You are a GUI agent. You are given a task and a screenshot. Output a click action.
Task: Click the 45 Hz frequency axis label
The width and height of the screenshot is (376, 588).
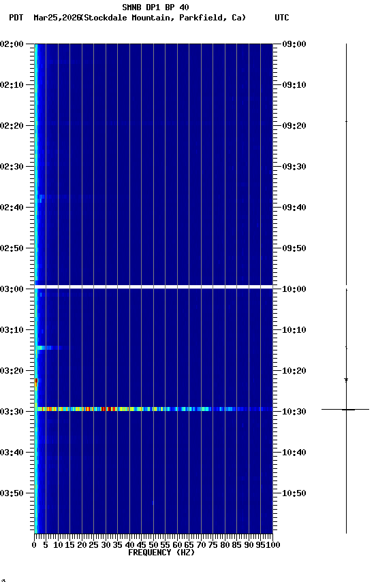point(142,545)
